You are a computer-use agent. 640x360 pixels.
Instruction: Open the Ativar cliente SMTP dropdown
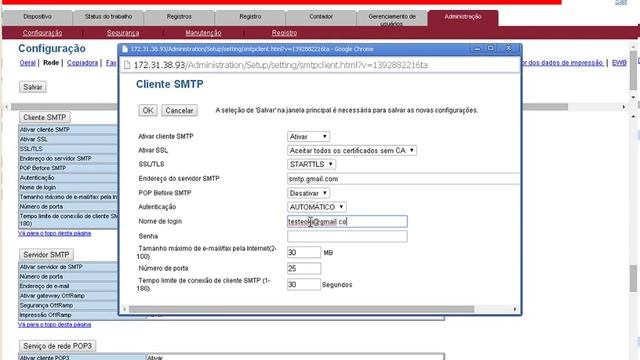(308, 136)
